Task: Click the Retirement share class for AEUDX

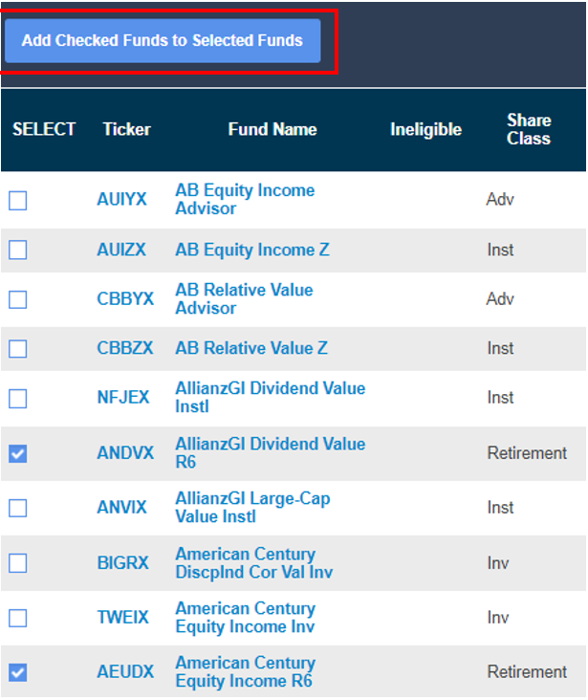Action: (x=527, y=672)
